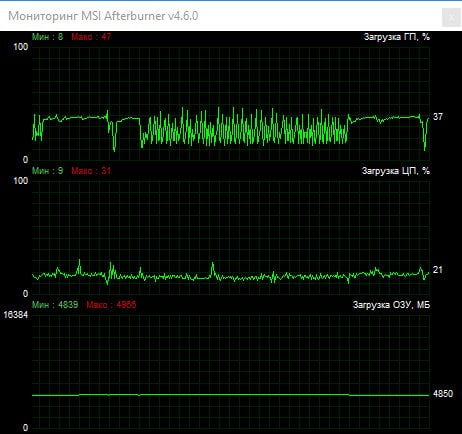Image resolution: width=462 pixels, height=434 pixels.
Task: Click current CPU load value 21
Action: click(x=438, y=270)
